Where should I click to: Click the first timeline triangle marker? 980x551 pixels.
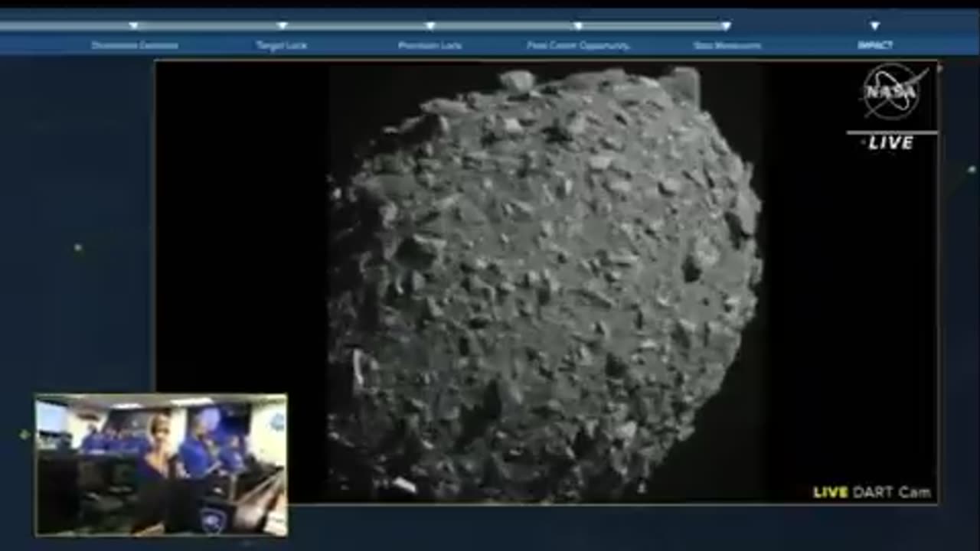point(134,26)
